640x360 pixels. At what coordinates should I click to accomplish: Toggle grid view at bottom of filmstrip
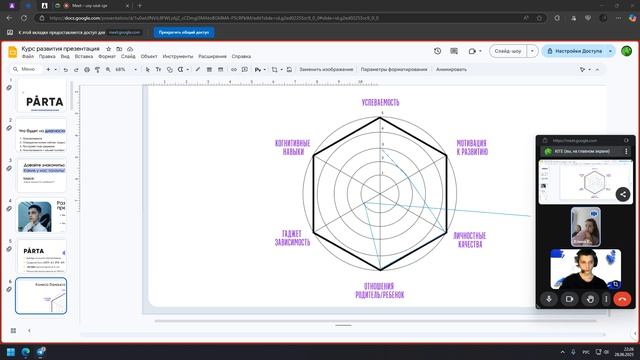pos(13,331)
